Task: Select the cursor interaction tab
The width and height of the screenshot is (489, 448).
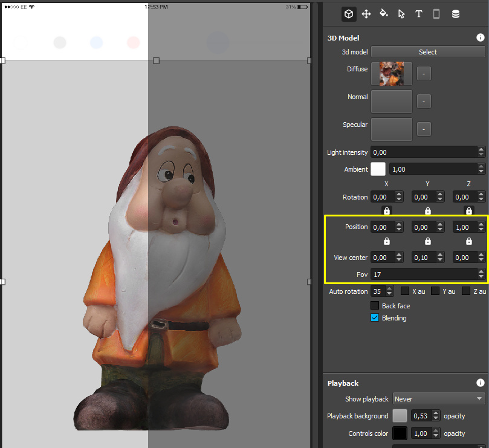Action: [x=401, y=14]
